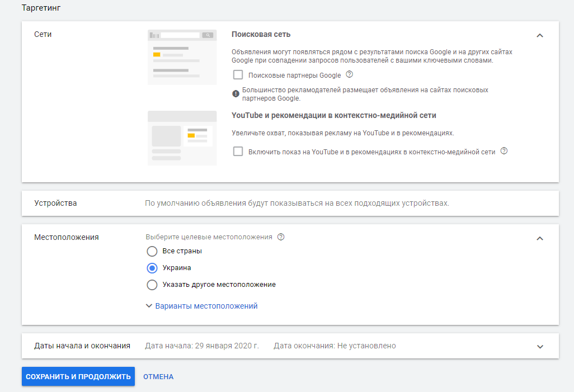Collapse the Местоположения section chevron
The height and width of the screenshot is (392, 574).
[539, 238]
